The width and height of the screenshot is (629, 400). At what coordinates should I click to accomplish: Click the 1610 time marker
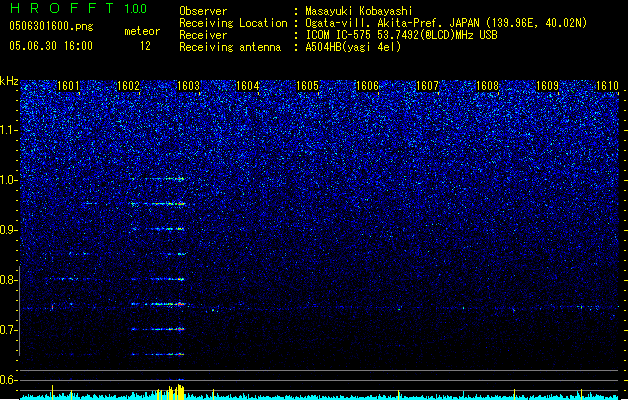pos(607,86)
